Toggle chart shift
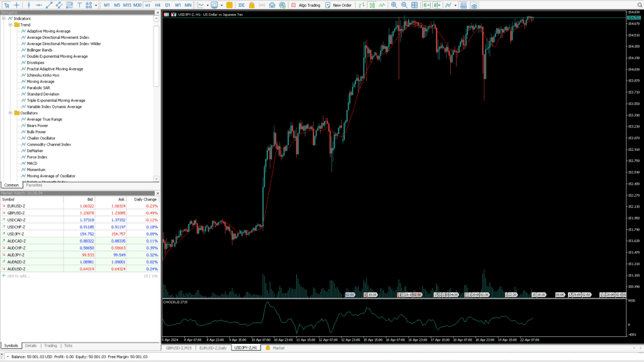644x362 pixels. pos(437,5)
